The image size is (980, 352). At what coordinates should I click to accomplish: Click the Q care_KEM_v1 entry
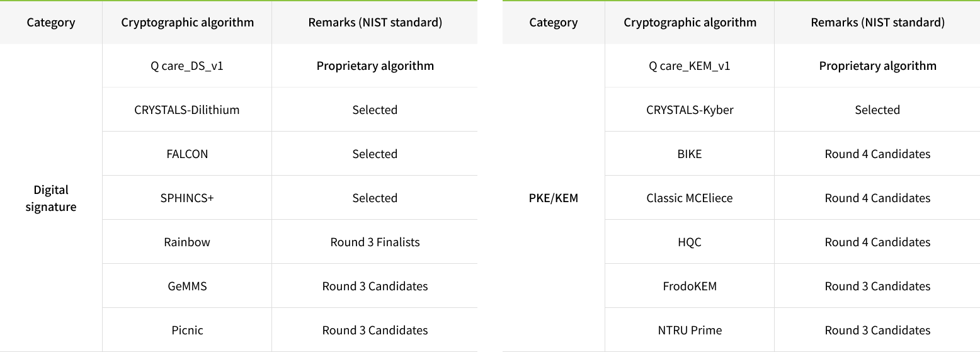click(690, 65)
